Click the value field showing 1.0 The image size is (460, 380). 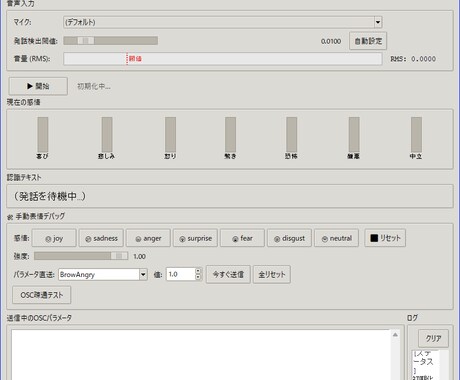[180, 274]
